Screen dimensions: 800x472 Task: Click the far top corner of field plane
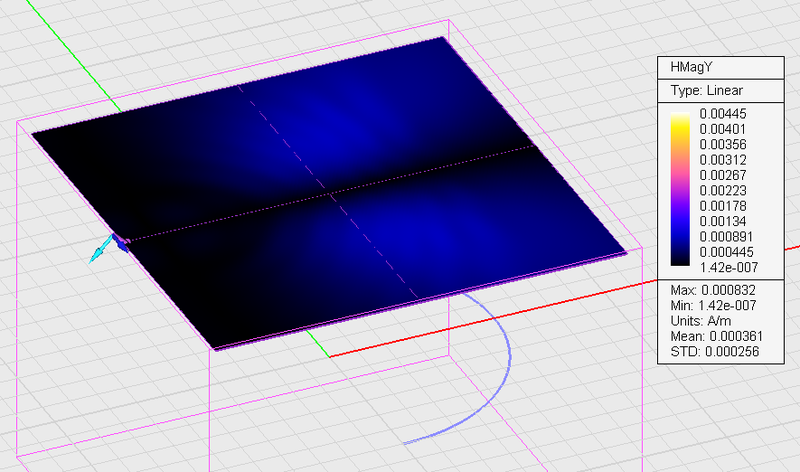444,38
